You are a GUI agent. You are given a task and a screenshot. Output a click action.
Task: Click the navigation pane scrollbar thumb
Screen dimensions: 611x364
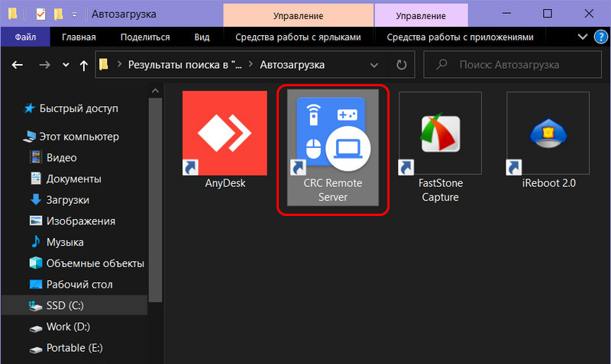click(155, 200)
